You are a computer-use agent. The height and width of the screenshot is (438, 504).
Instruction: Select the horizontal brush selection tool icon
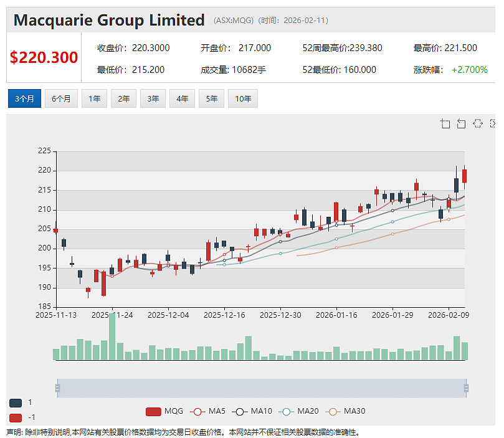pos(478,123)
